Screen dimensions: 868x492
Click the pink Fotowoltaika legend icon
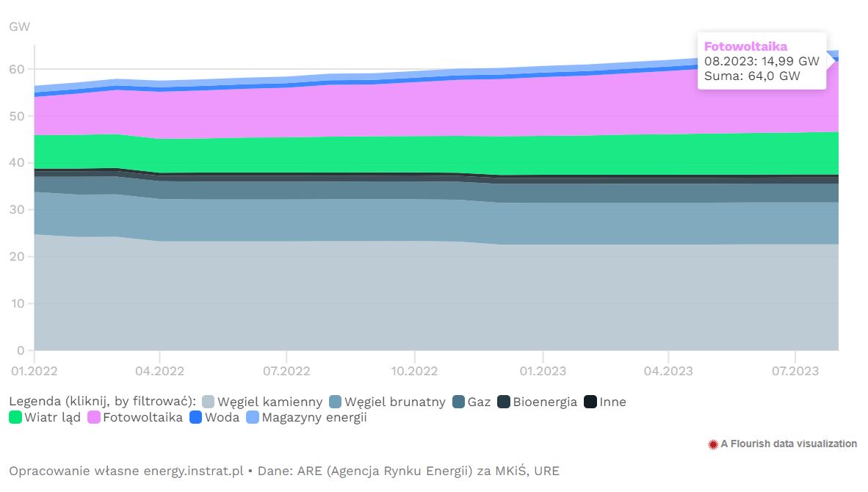click(94, 418)
